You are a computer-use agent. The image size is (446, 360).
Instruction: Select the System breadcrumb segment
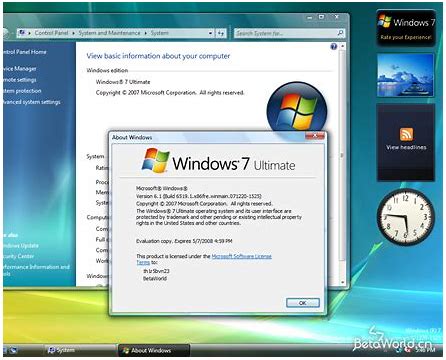coord(159,33)
